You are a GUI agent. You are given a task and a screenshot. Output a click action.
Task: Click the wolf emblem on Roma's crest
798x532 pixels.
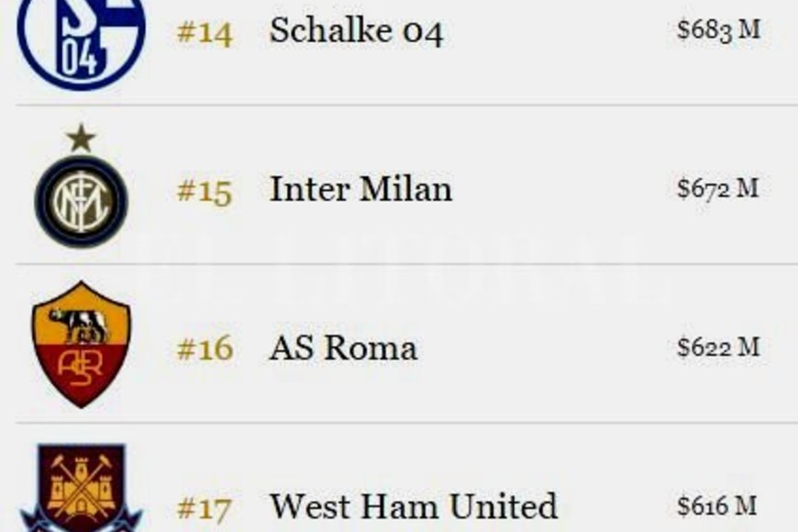pos(83,325)
